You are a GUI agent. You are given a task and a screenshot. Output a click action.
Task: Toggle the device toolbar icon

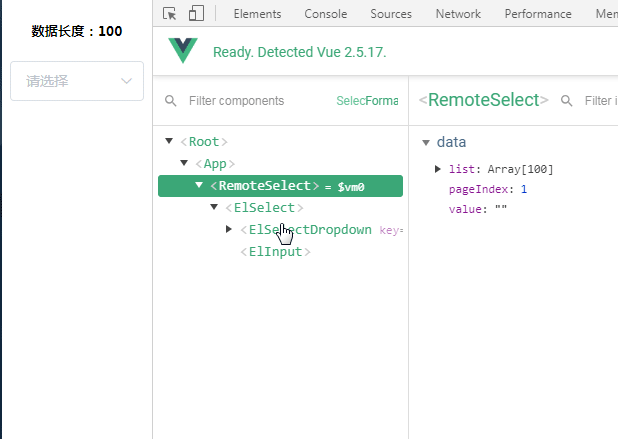point(196,13)
